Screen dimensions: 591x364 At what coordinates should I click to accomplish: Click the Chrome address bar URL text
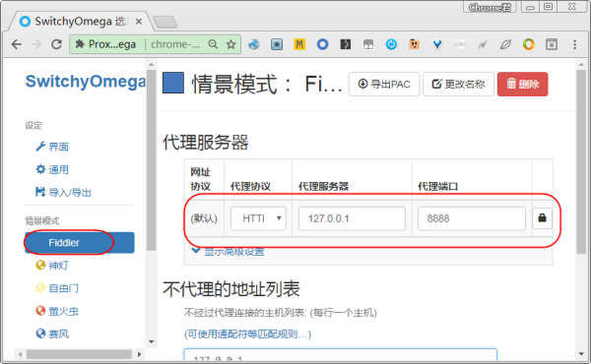pyautogui.click(x=175, y=44)
